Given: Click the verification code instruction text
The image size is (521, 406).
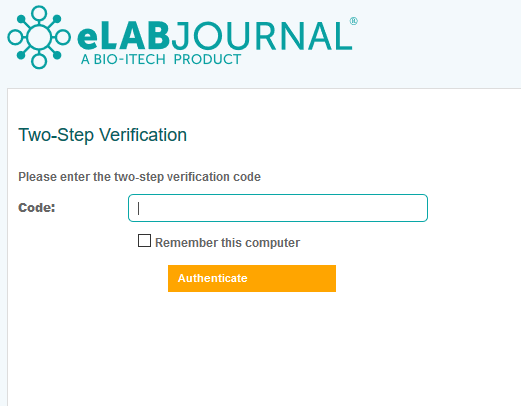Looking at the screenshot, I should (x=139, y=177).
